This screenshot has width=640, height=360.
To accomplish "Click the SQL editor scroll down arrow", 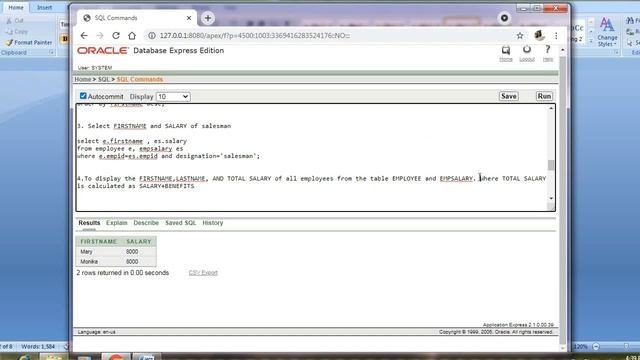I will (551, 198).
